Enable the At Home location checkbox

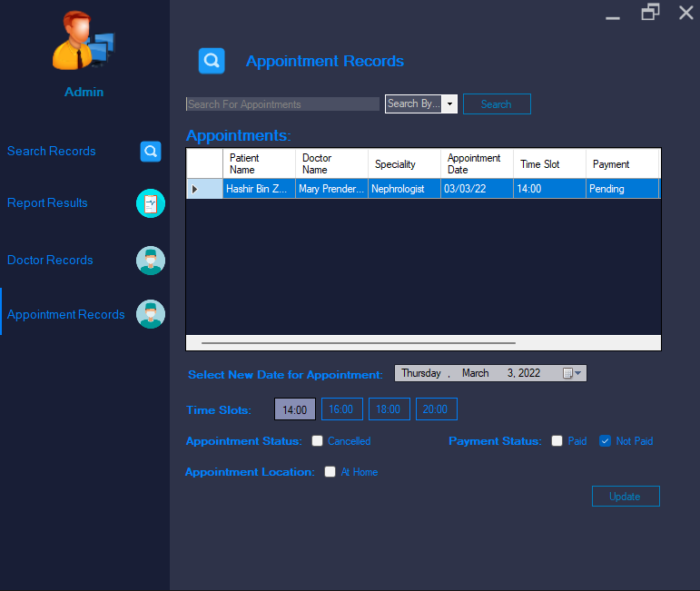[330, 472]
